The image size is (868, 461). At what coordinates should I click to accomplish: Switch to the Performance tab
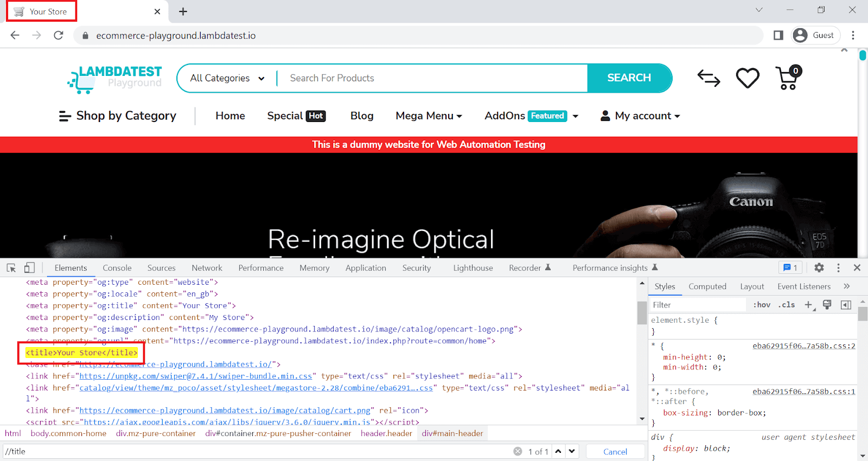261,268
